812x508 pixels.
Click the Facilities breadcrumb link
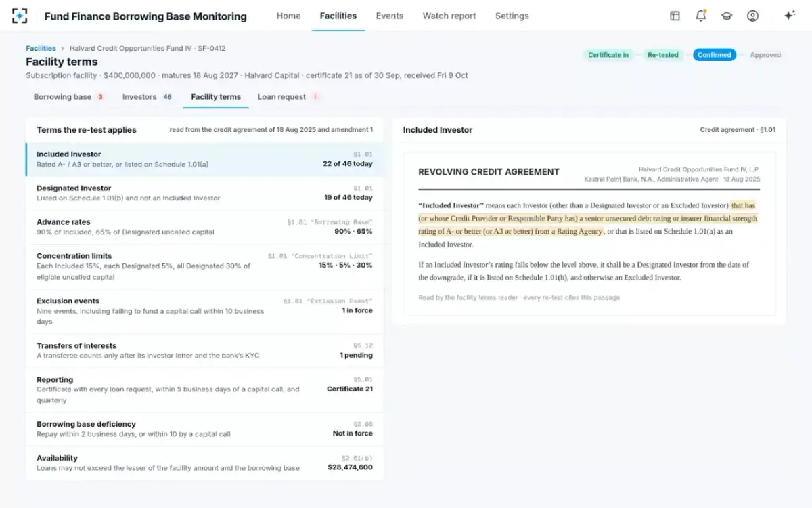point(41,49)
